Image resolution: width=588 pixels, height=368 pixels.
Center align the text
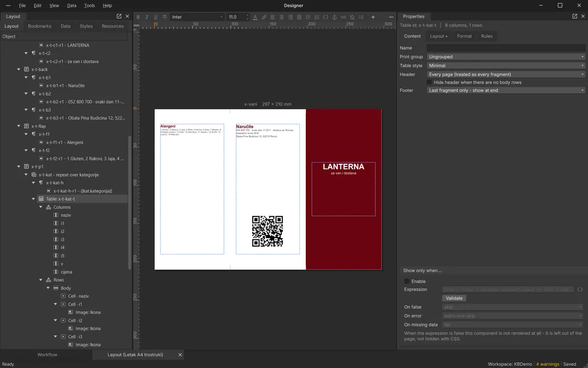(282, 17)
